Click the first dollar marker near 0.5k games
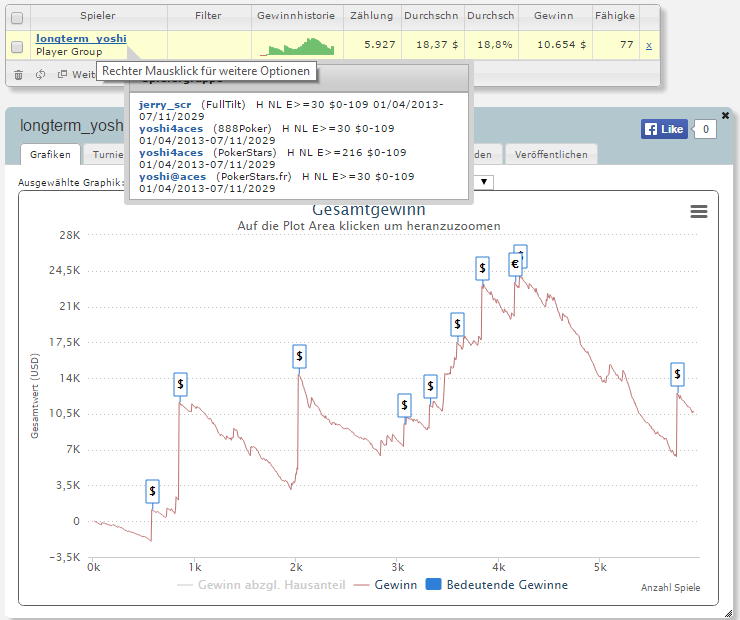 [x=152, y=491]
